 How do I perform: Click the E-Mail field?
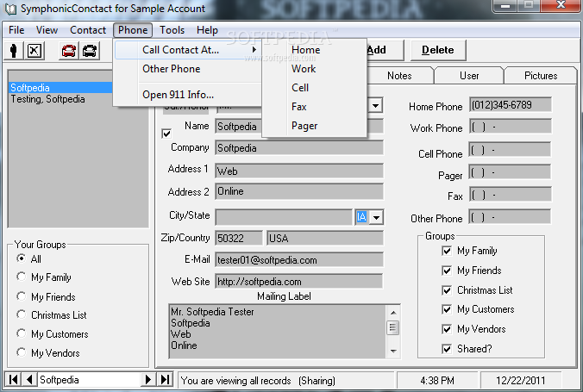tap(299, 259)
